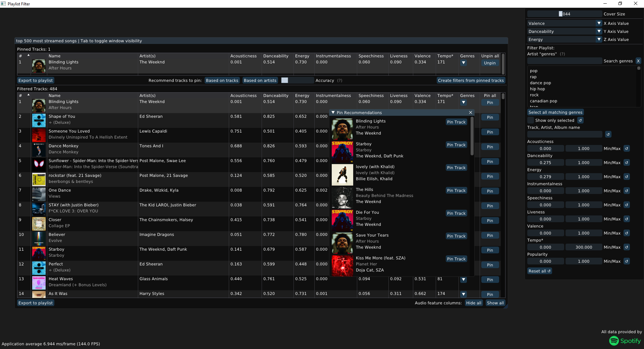This screenshot has width=644, height=349.
Task: Pin Track Save Your Tears in recommendations
Action: pyautogui.click(x=456, y=236)
